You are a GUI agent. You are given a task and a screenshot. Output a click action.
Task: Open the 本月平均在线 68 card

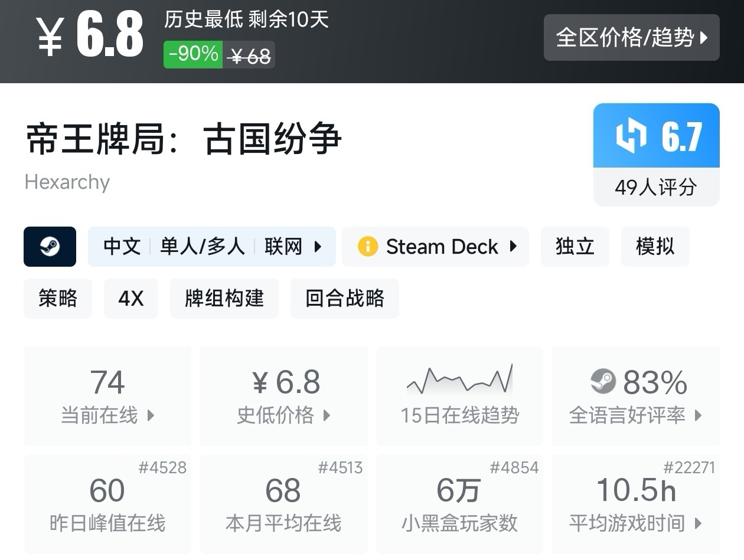pos(283,504)
